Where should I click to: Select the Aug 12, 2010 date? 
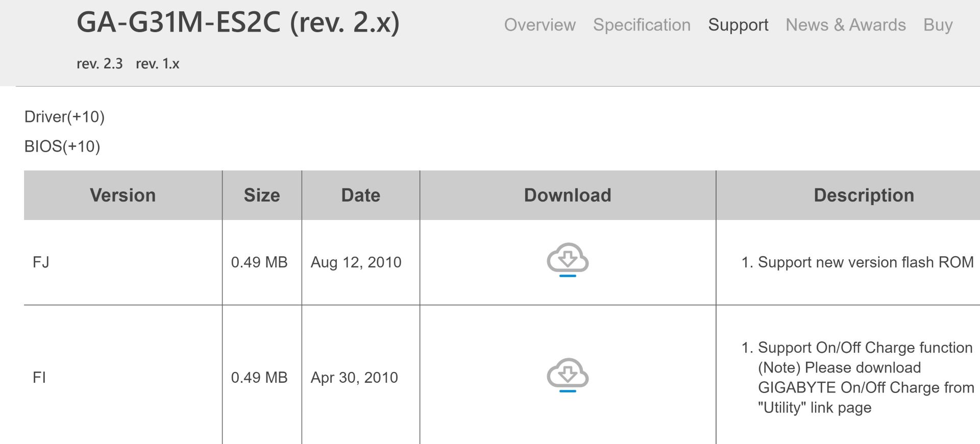(x=356, y=262)
